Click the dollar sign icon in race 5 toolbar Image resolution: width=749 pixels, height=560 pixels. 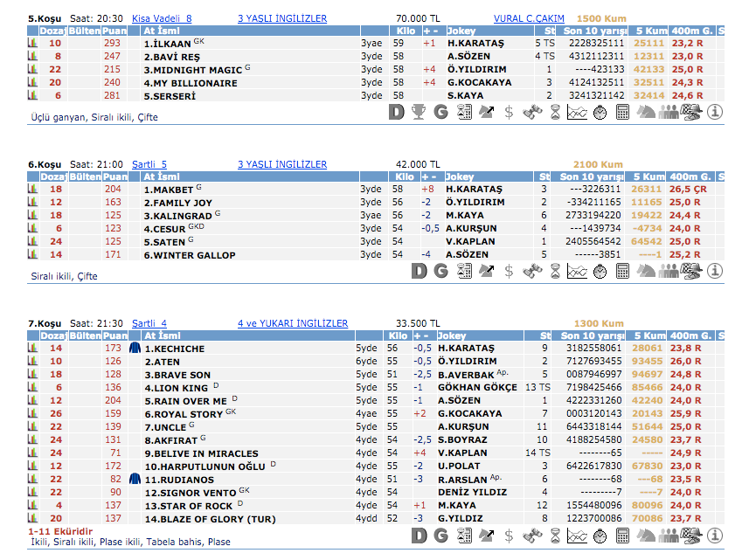(510, 112)
